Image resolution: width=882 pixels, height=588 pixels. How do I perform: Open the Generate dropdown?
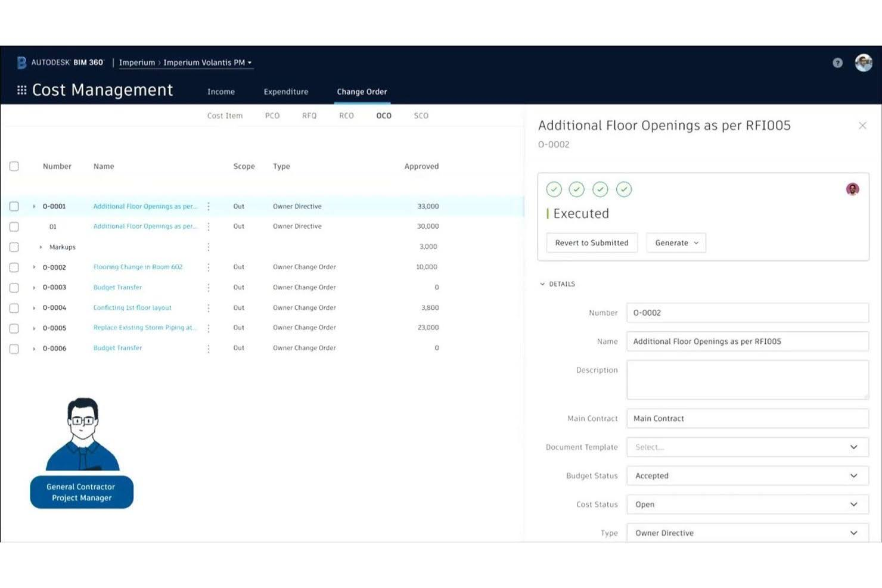click(675, 242)
